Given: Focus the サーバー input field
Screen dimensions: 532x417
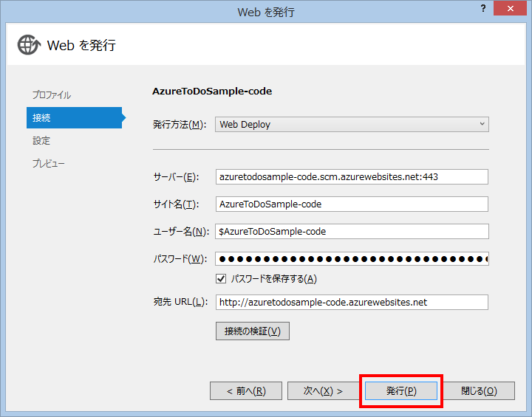Looking at the screenshot, I should pos(352,176).
